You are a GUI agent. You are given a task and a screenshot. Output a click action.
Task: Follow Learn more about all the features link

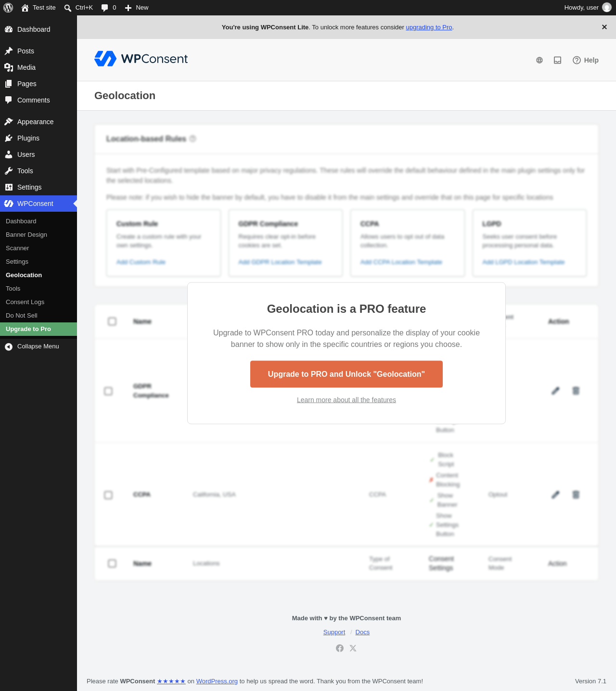coord(346,400)
